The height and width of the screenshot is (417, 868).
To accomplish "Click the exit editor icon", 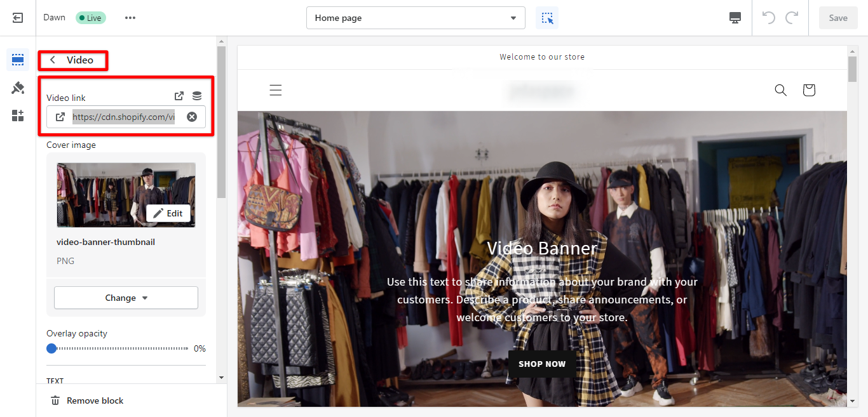I will coord(18,18).
